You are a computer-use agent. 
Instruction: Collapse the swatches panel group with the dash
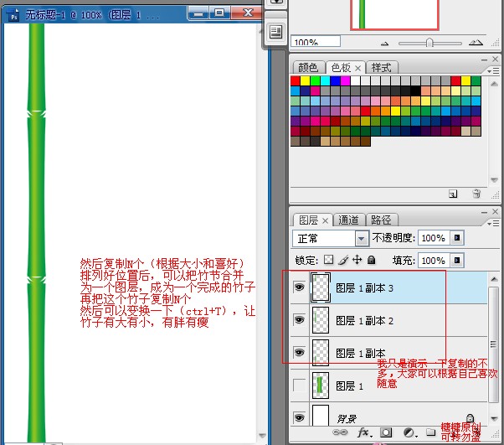click(484, 60)
